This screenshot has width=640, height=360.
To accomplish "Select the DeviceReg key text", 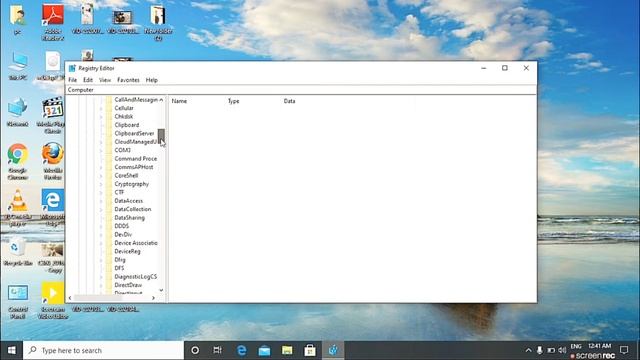I will point(127,251).
